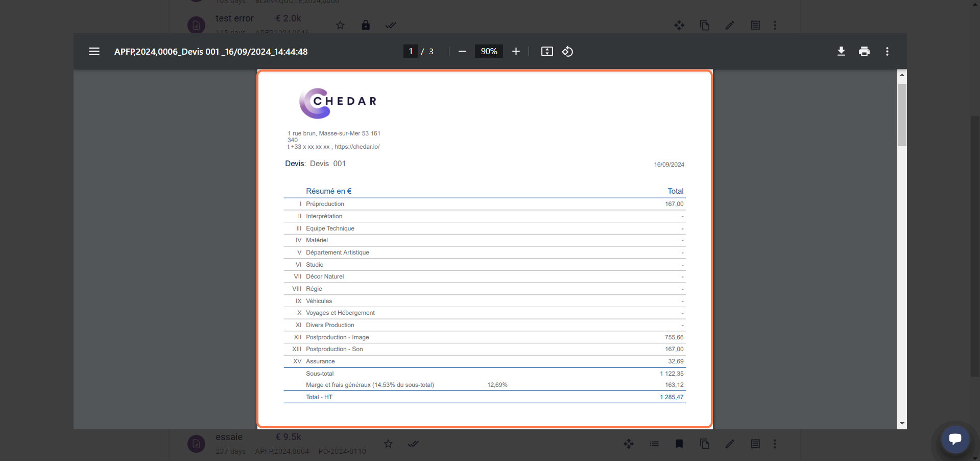Screen dimensions: 980x461
Task: Click the essaie quote avatar icon
Action: [x=196, y=444]
